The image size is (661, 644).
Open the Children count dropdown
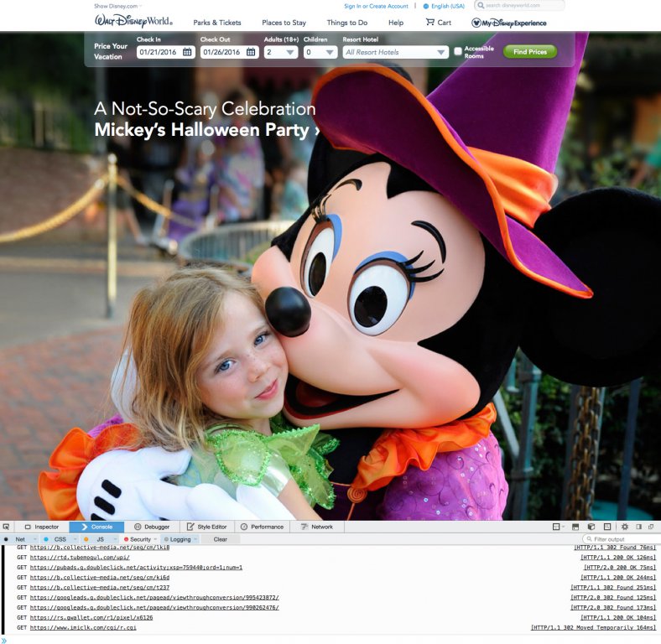pos(320,52)
